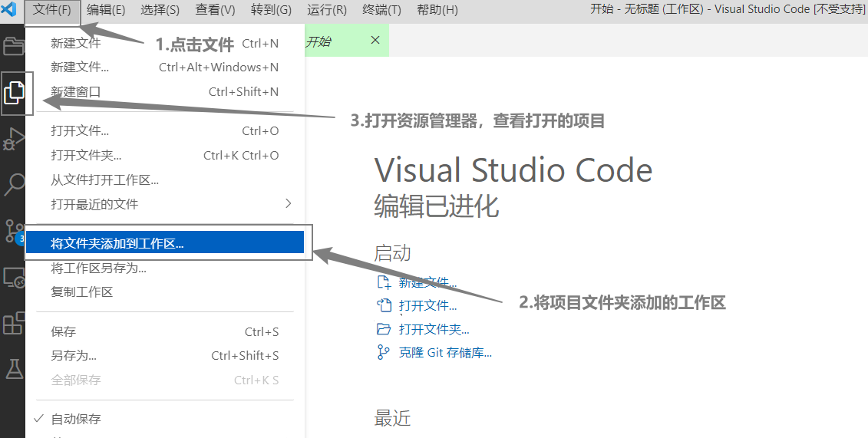Choose 打开文件夹... in file menu

click(165, 155)
